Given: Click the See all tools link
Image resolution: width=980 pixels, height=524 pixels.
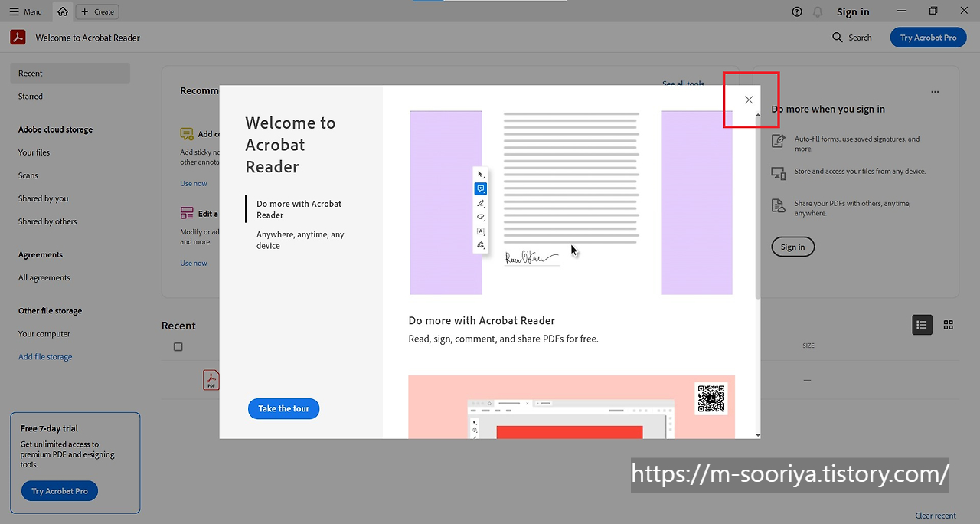Looking at the screenshot, I should 683,83.
